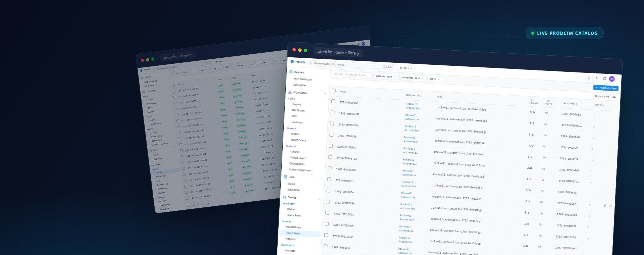This screenshot has height=255, width=644.
Task: Check the 1783-BMS06TL row checkbox
Action: tap(329, 180)
